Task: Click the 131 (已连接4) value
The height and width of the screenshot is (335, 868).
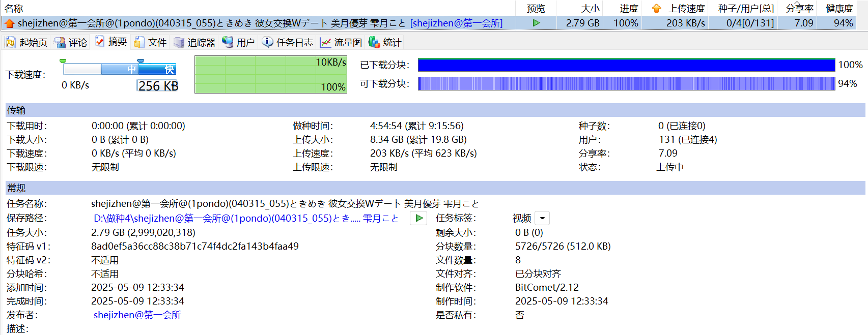Action: pyautogui.click(x=688, y=139)
